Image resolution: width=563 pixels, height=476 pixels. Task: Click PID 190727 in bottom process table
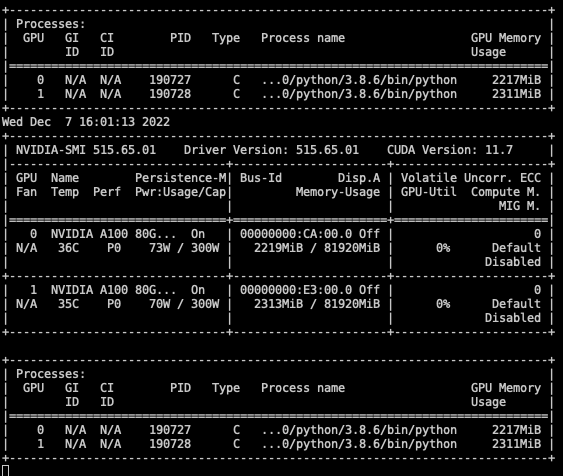[x=170, y=430]
